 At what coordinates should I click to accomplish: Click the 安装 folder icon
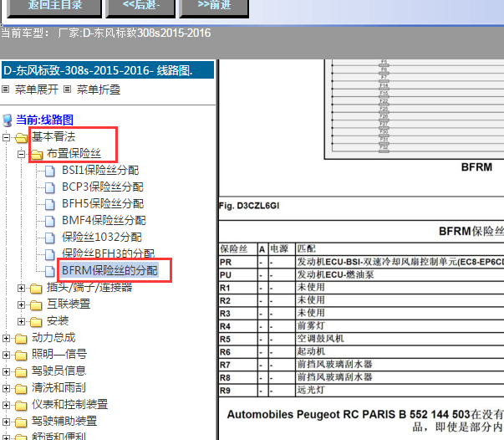tap(36, 322)
